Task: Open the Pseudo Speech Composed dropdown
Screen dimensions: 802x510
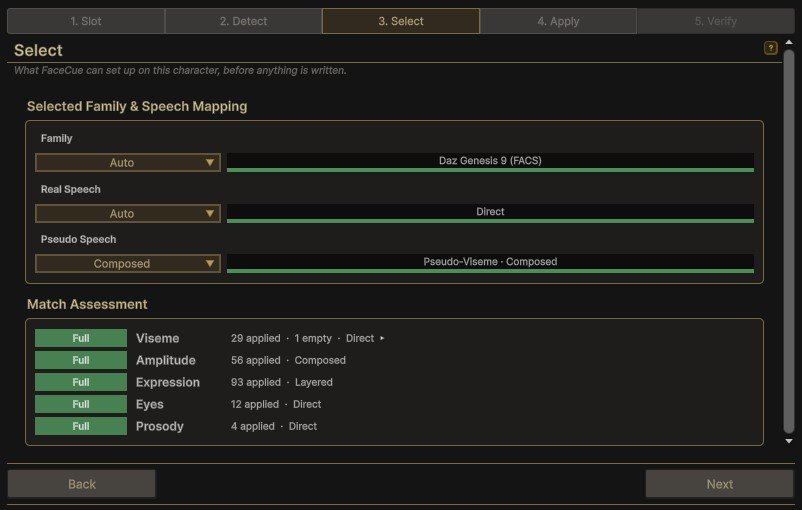Action: coord(128,263)
